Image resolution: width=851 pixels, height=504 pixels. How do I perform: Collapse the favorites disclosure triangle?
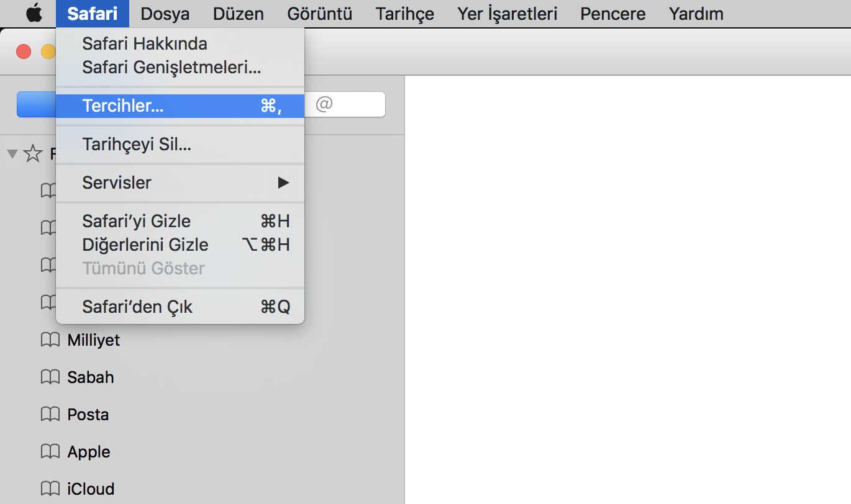coord(12,153)
